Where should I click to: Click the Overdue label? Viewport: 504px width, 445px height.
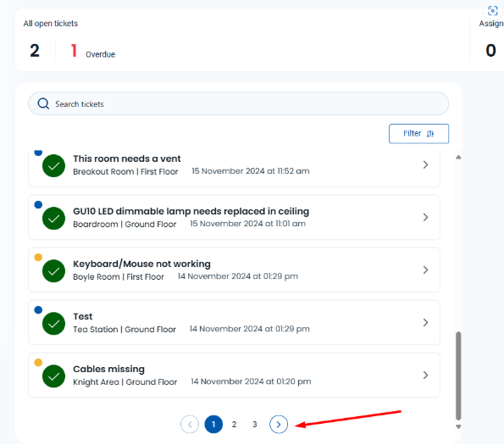tap(100, 54)
